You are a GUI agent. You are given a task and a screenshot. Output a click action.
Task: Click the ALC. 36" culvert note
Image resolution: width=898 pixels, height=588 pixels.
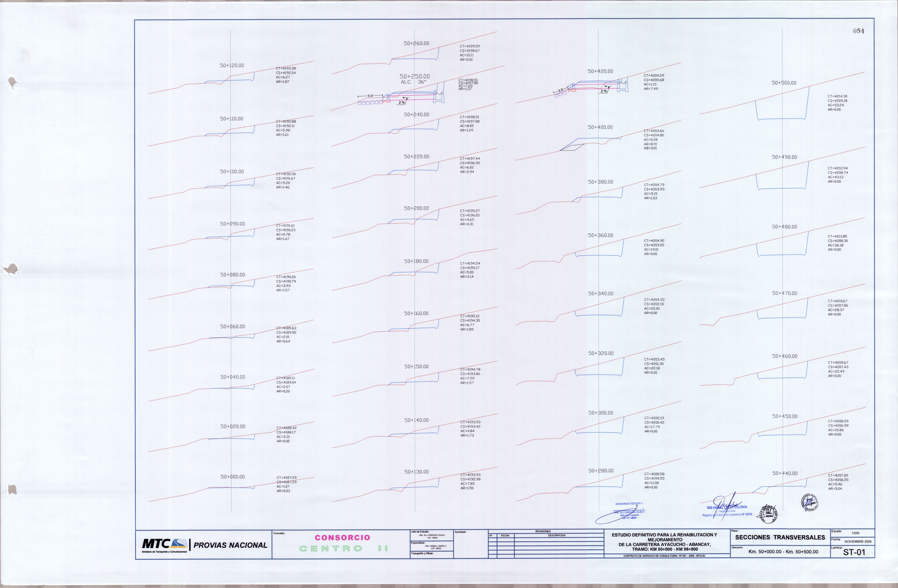414,82
